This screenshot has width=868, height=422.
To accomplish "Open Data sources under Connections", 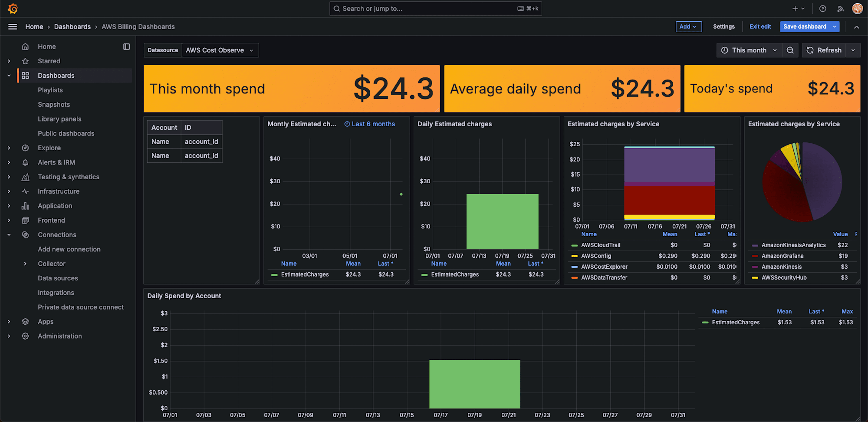I will tap(58, 278).
